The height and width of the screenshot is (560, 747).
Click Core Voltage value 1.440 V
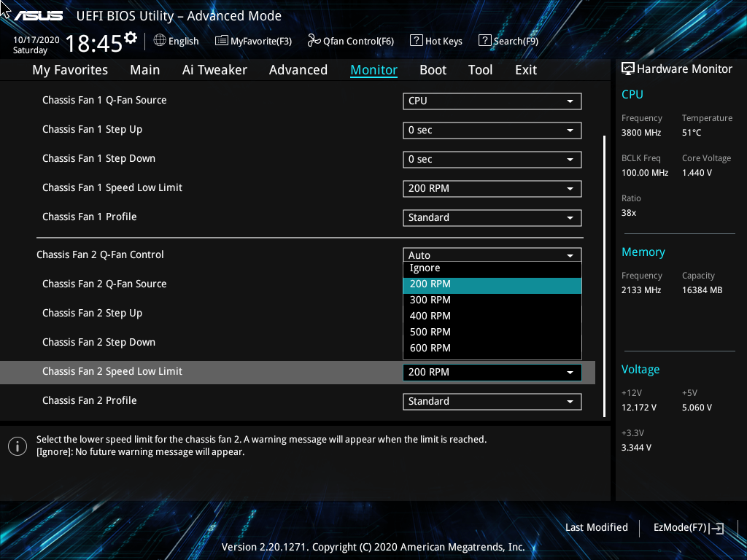pyautogui.click(x=697, y=173)
